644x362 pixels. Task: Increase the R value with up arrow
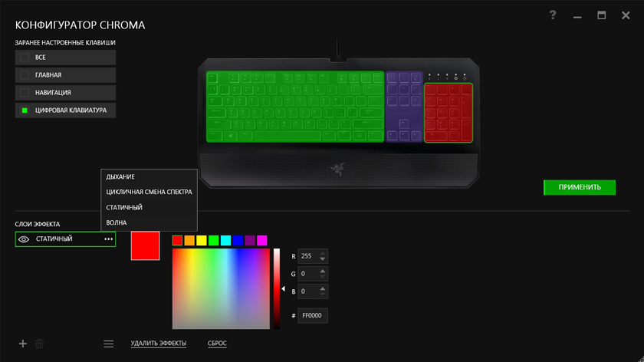click(x=323, y=253)
